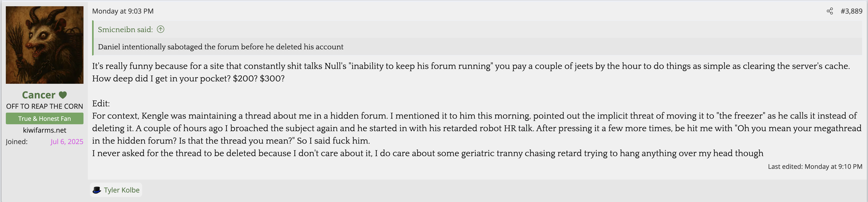This screenshot has width=868, height=202.
Task: Open Cancer's horned creature avatar
Action: [44, 45]
